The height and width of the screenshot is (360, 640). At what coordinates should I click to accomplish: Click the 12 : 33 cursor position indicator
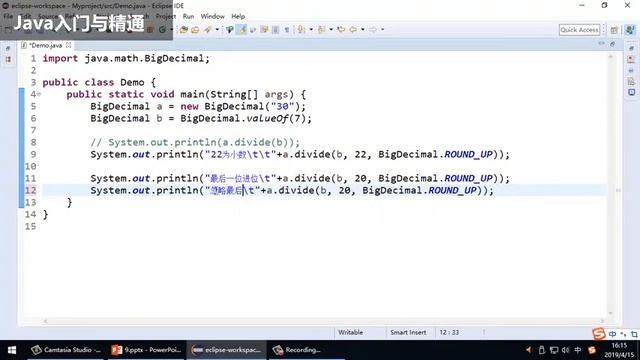coord(449,332)
